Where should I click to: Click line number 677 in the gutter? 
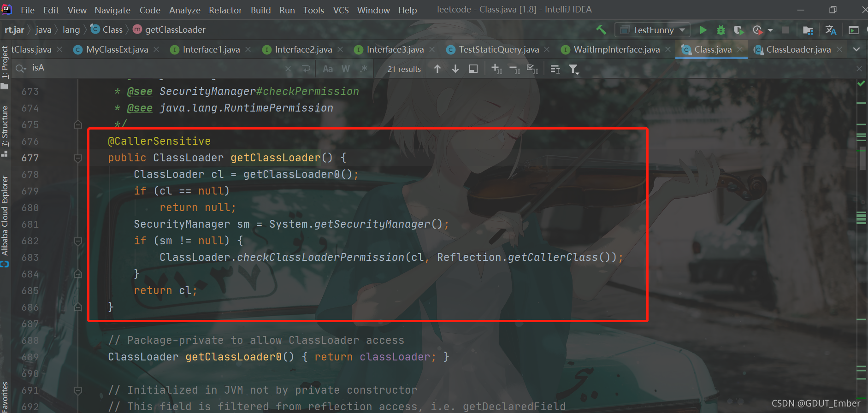click(30, 158)
